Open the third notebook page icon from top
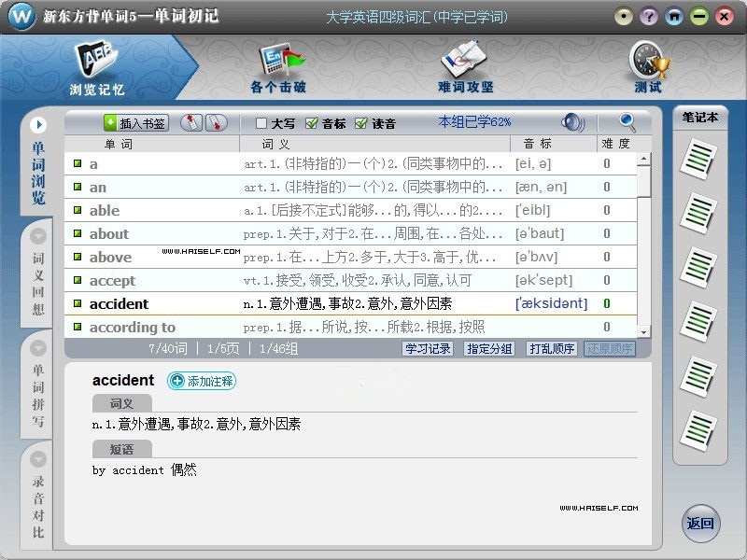747x560 pixels. click(698, 267)
